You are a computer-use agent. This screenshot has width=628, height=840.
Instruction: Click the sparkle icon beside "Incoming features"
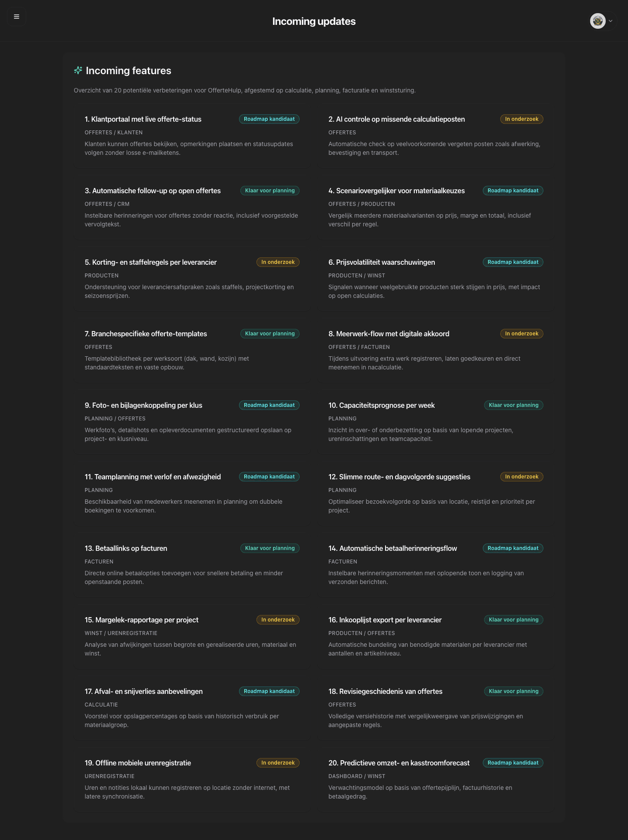[x=78, y=70]
